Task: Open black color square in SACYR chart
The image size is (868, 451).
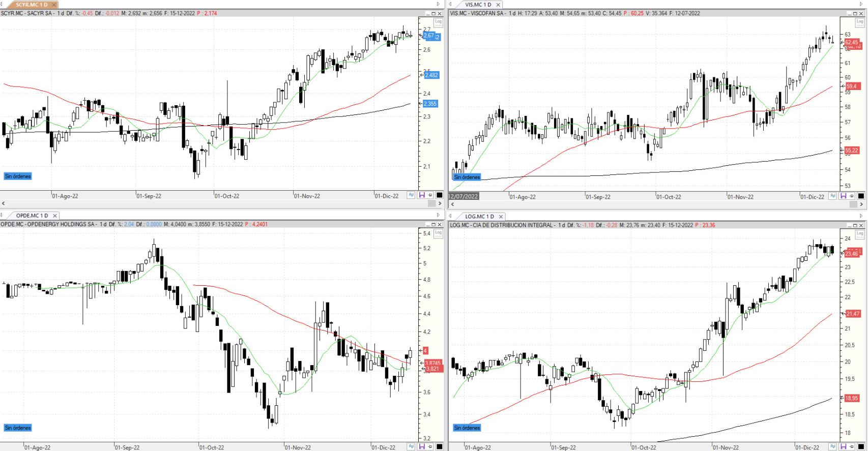Action: pyautogui.click(x=439, y=195)
